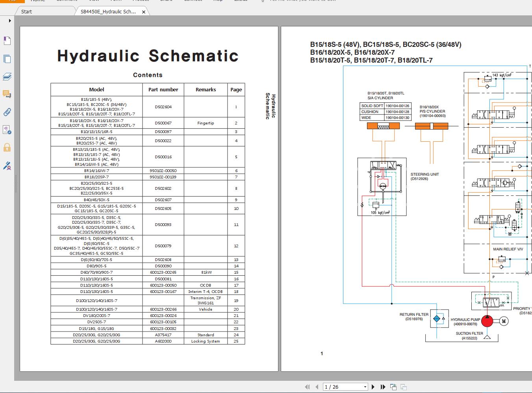Screen dimensions: 532x393
Task: Click the 'Contents' heading
Action: [148, 75]
